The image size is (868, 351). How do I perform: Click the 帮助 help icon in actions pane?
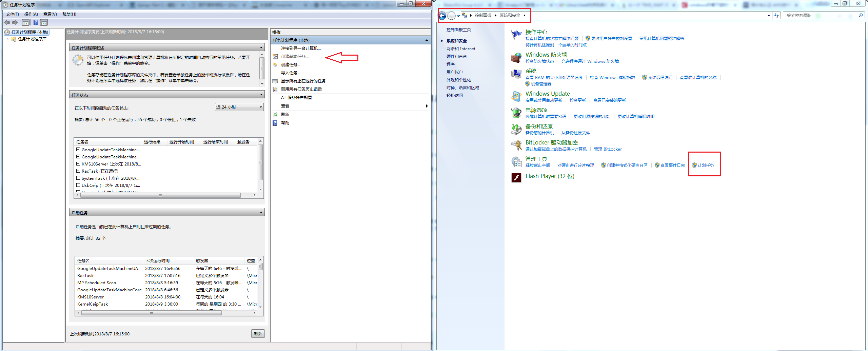275,123
